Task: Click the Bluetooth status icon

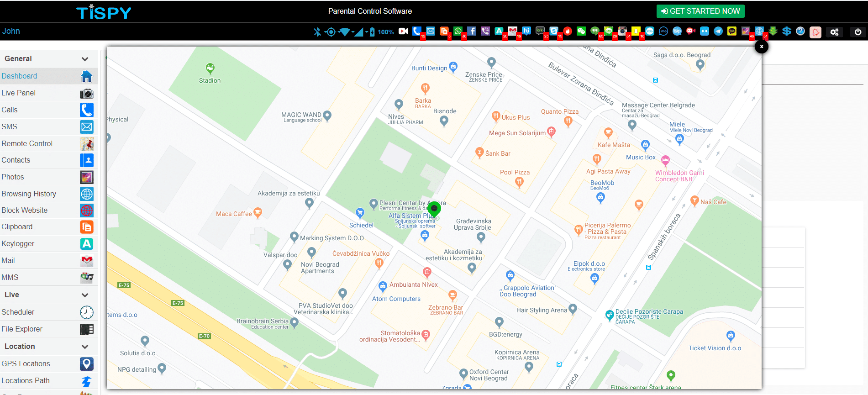Action: (x=317, y=32)
